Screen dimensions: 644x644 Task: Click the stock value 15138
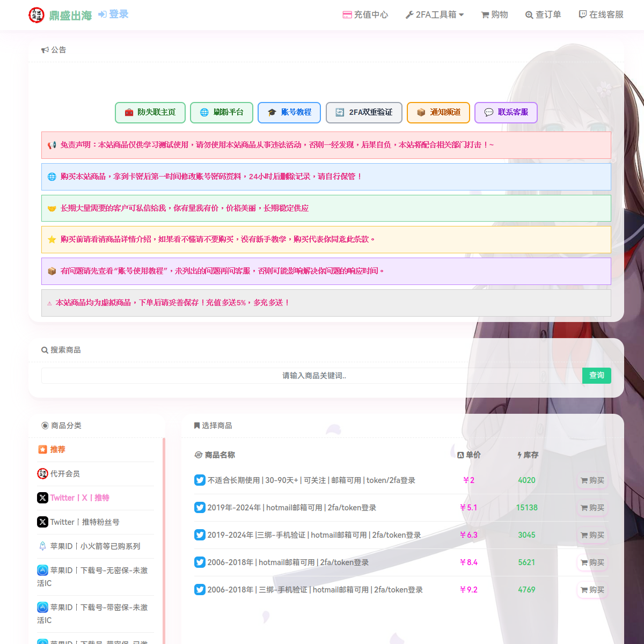(527, 508)
